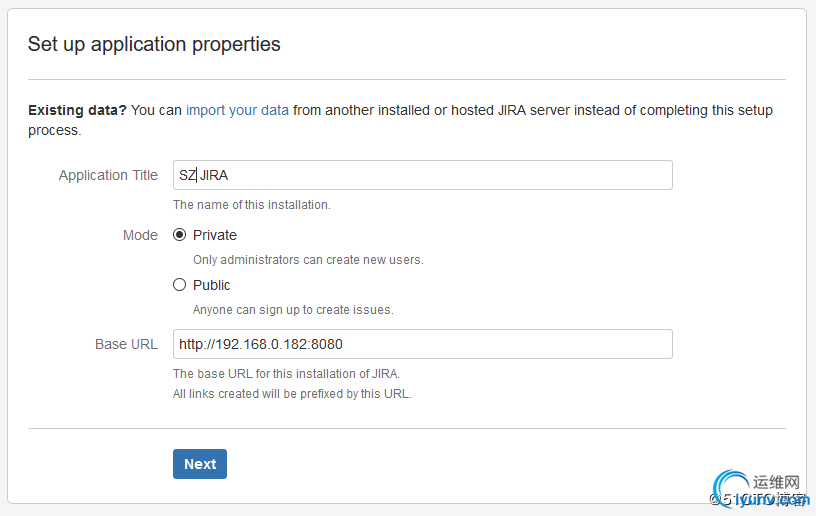Click the Application Title input field
This screenshot has height=516, width=816.
tap(423, 175)
